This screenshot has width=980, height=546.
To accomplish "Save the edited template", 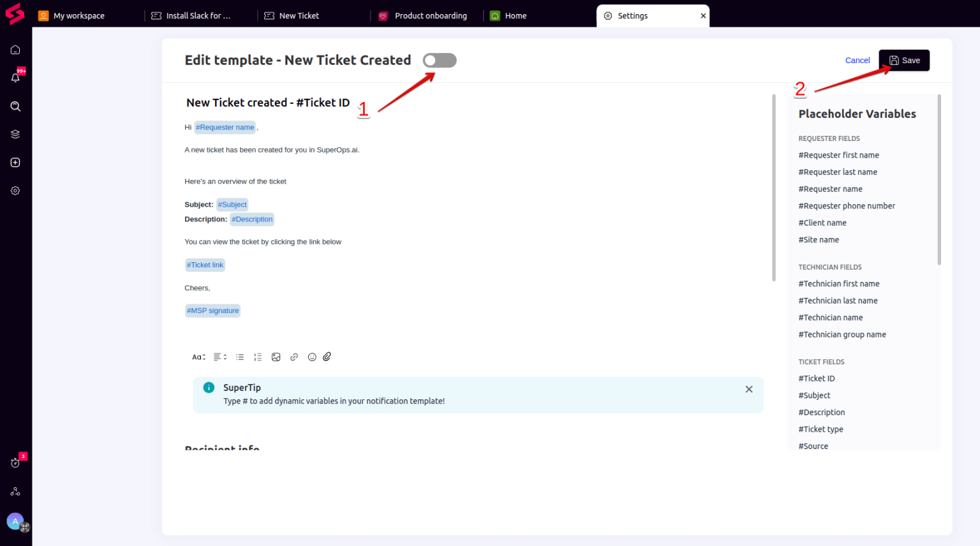I will click(x=904, y=60).
